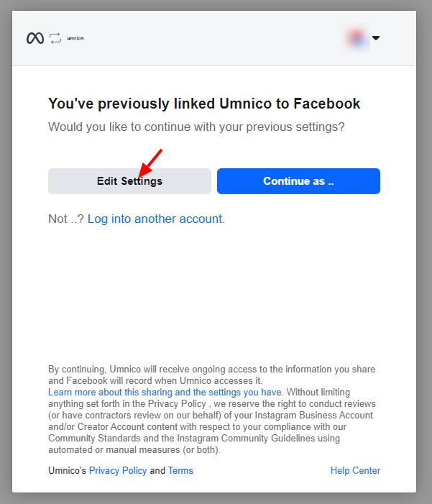Expand the account dropdown arrow

tap(375, 38)
